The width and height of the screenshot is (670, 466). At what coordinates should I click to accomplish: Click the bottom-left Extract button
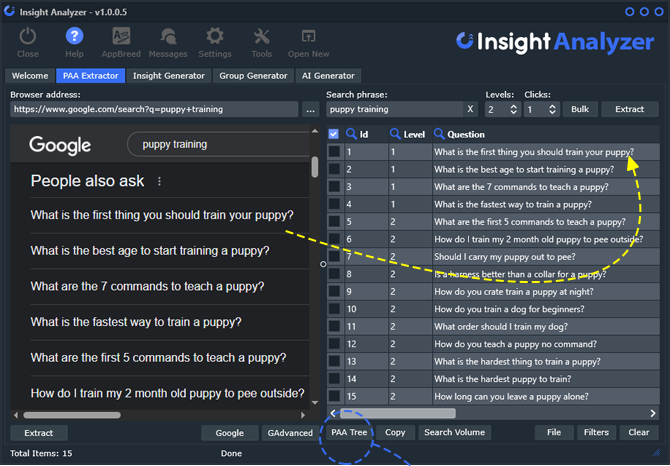click(x=38, y=433)
